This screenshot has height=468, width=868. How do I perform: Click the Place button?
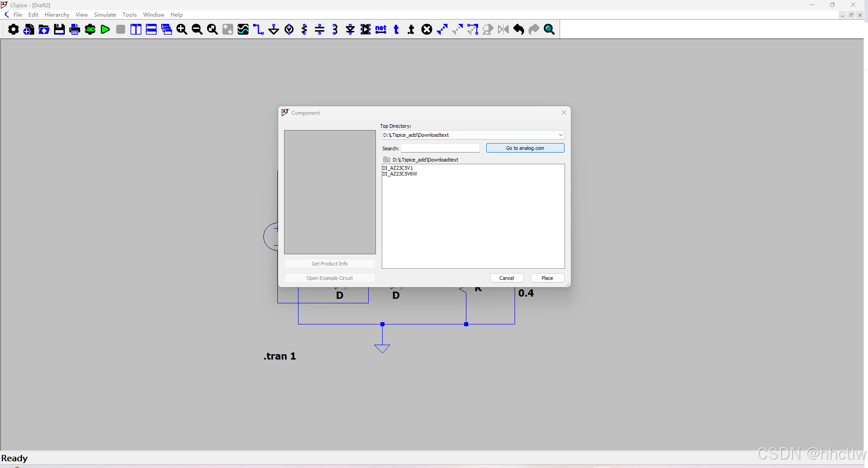pyautogui.click(x=547, y=278)
